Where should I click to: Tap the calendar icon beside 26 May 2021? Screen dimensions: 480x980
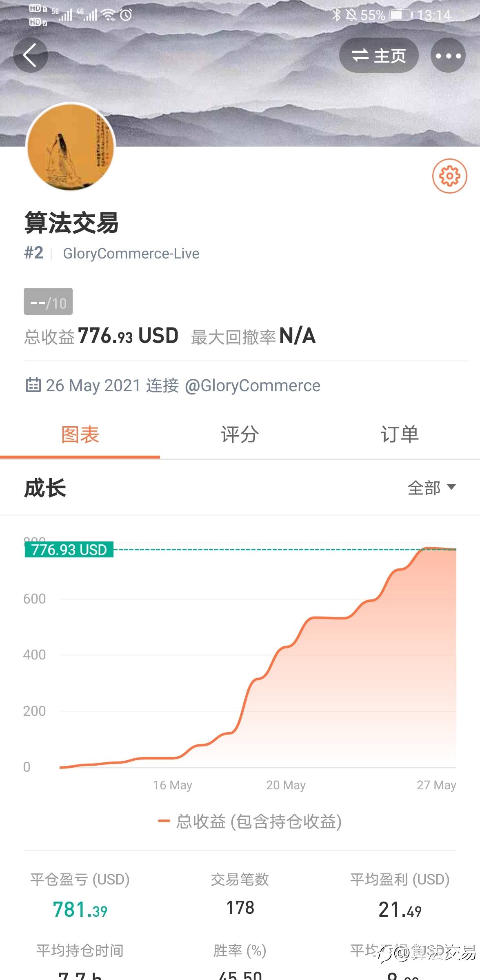tap(33, 385)
